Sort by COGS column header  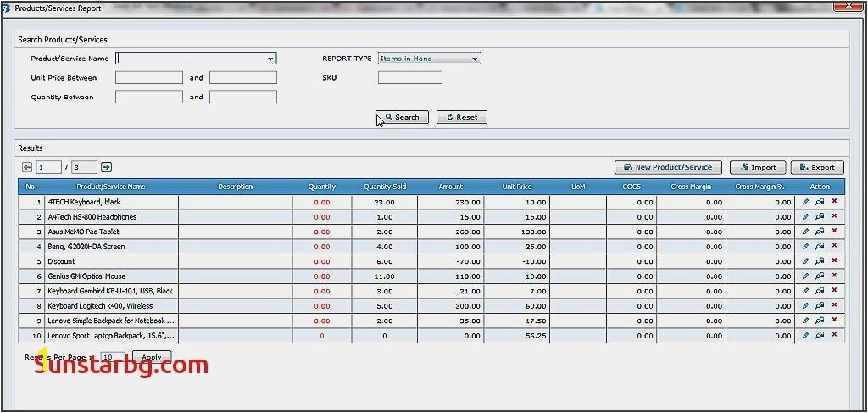click(632, 187)
